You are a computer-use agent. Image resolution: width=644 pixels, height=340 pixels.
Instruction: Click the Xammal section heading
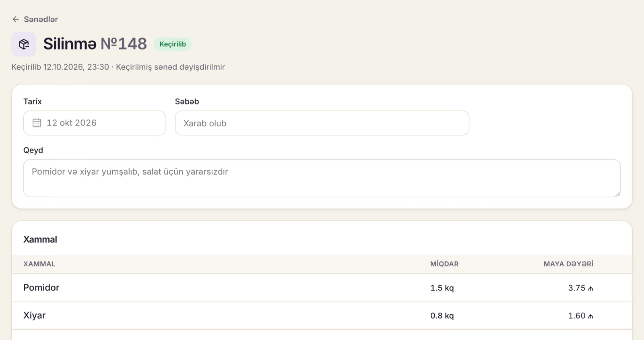[40, 239]
